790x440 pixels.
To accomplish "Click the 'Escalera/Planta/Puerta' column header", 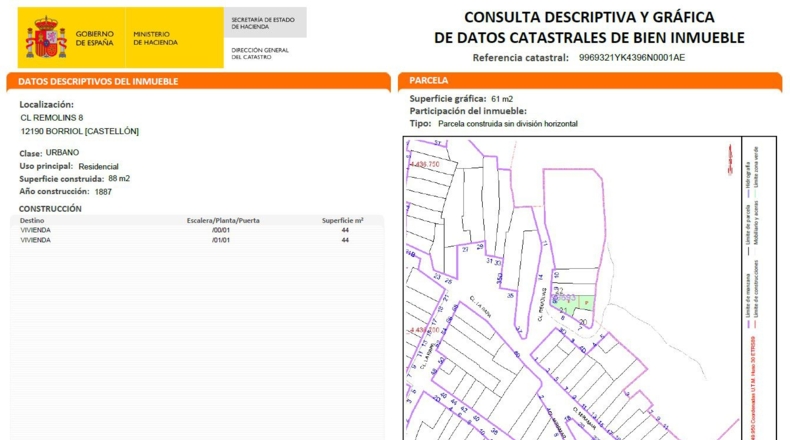I will 223,220.
